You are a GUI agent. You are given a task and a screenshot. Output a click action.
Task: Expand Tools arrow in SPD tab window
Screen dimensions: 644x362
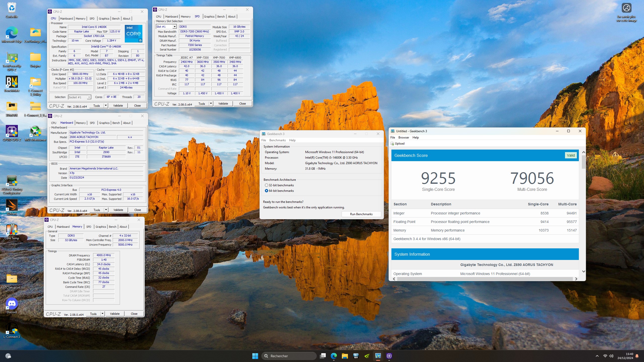coord(211,104)
